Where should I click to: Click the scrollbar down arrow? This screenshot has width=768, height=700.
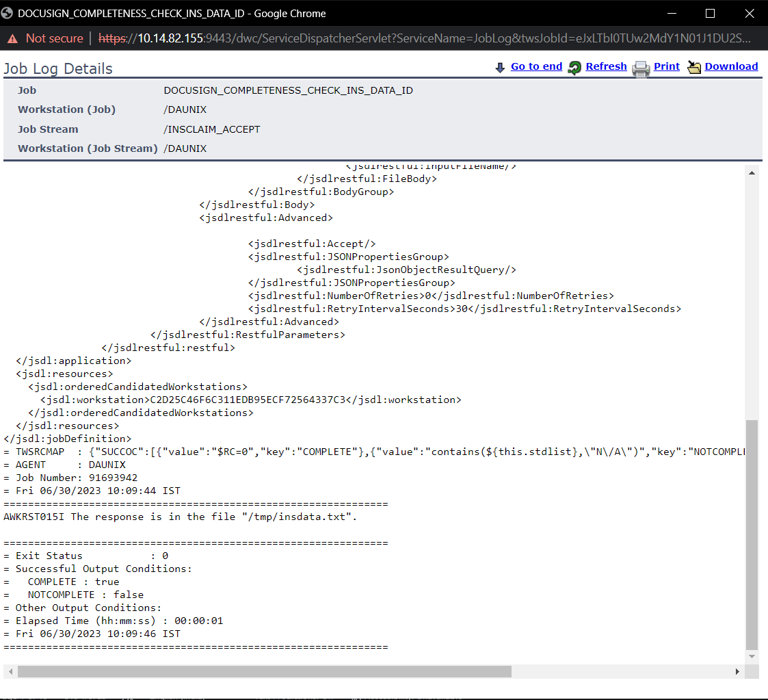coord(752,655)
